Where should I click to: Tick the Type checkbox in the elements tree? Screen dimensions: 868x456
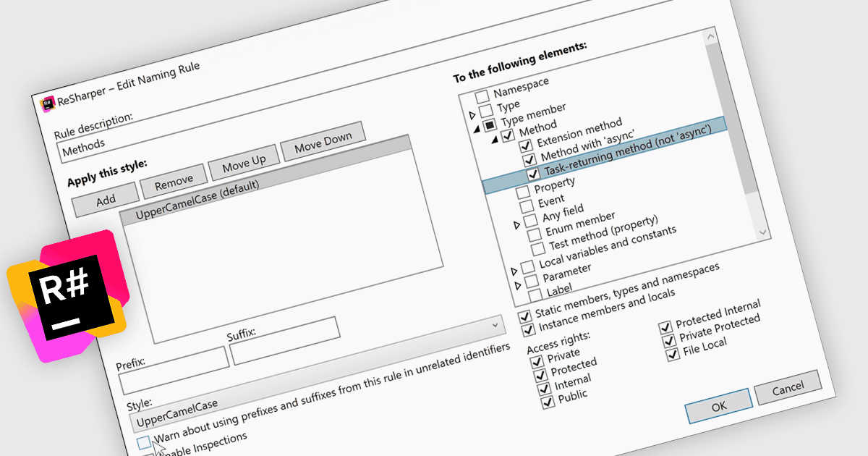(486, 111)
